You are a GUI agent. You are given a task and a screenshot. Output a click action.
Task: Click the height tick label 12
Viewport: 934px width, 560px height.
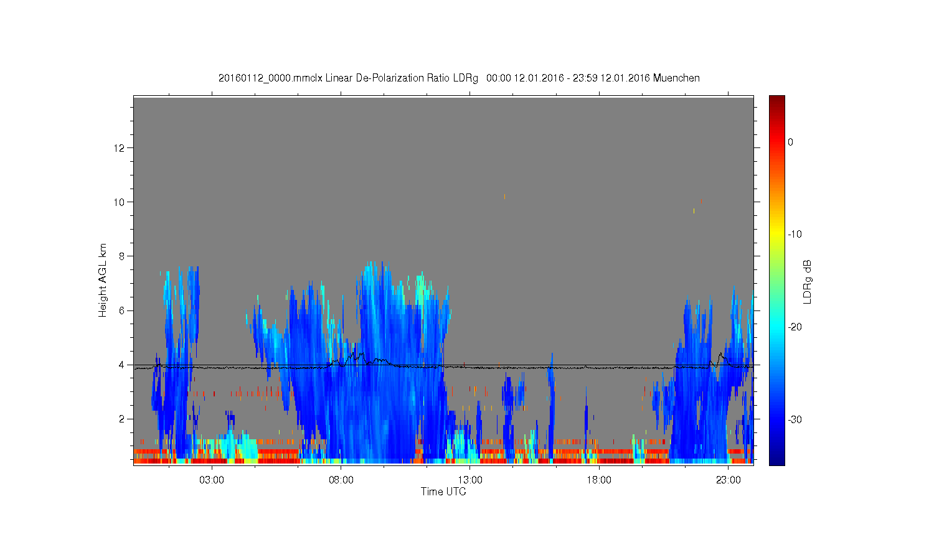point(120,148)
